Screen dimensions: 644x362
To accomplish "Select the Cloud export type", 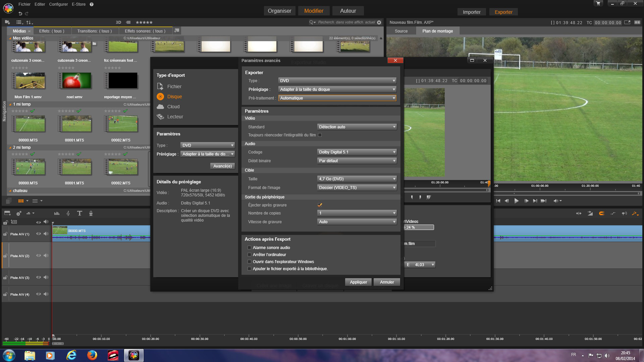I will 173,107.
